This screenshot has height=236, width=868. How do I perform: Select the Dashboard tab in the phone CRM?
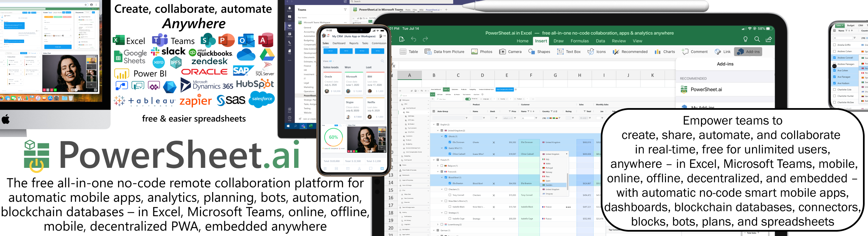click(x=339, y=43)
